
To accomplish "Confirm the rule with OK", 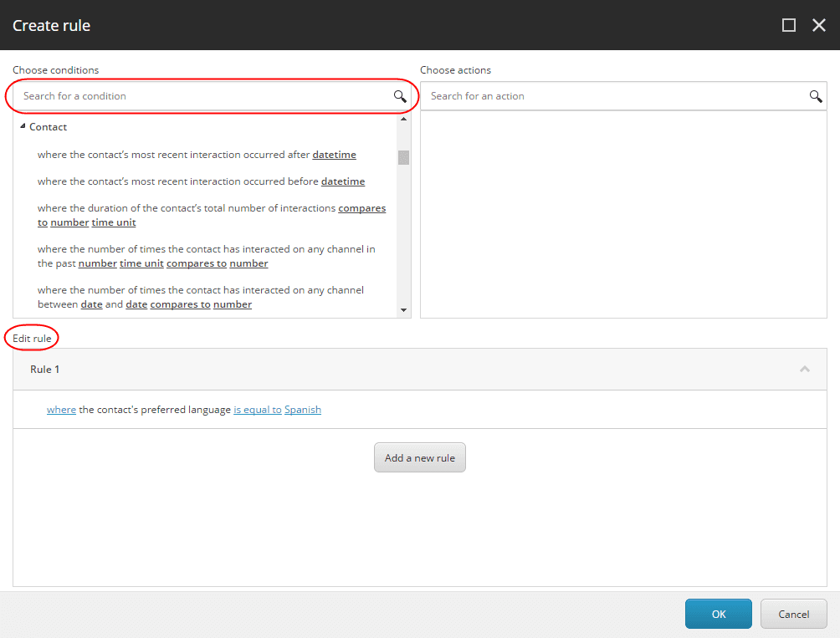I will click(719, 614).
